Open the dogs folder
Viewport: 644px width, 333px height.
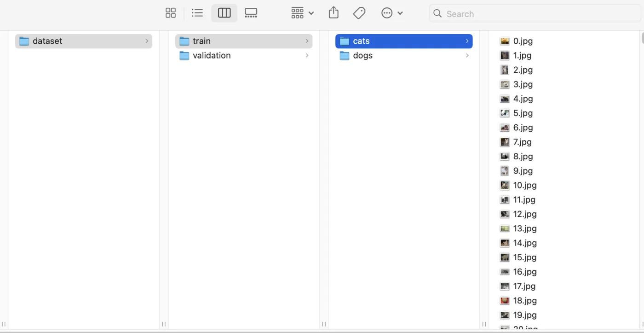point(404,55)
